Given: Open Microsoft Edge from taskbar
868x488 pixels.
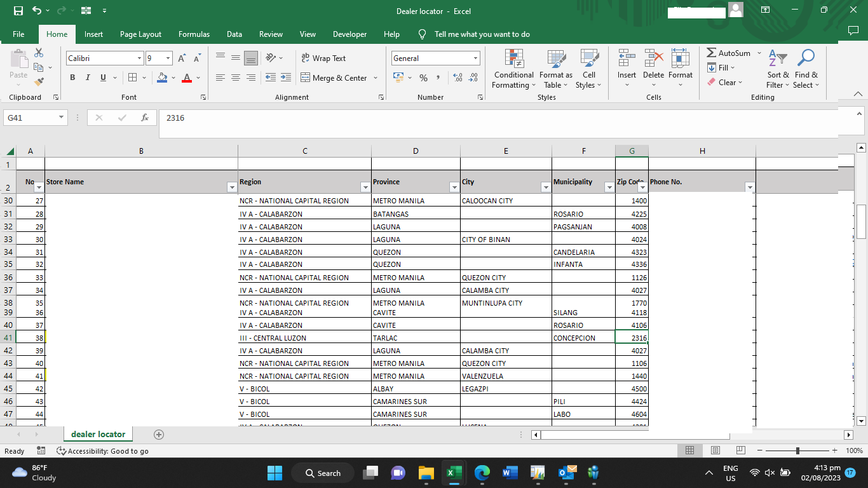Looking at the screenshot, I should [482, 473].
